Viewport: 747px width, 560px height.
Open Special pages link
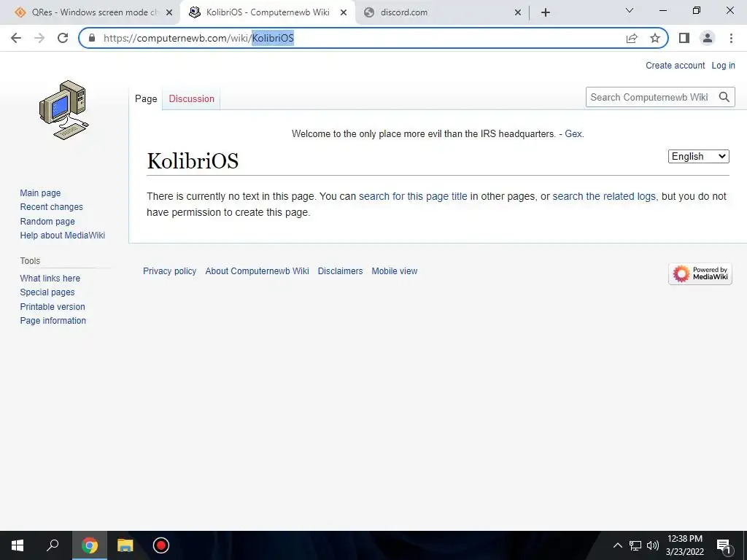(x=47, y=292)
